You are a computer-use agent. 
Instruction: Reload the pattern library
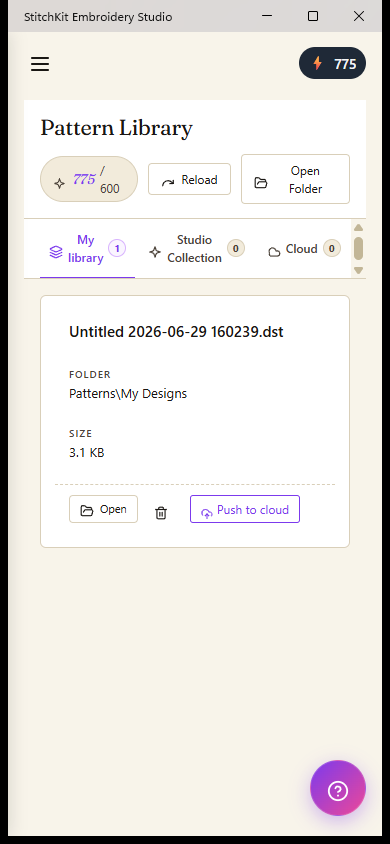[189, 179]
